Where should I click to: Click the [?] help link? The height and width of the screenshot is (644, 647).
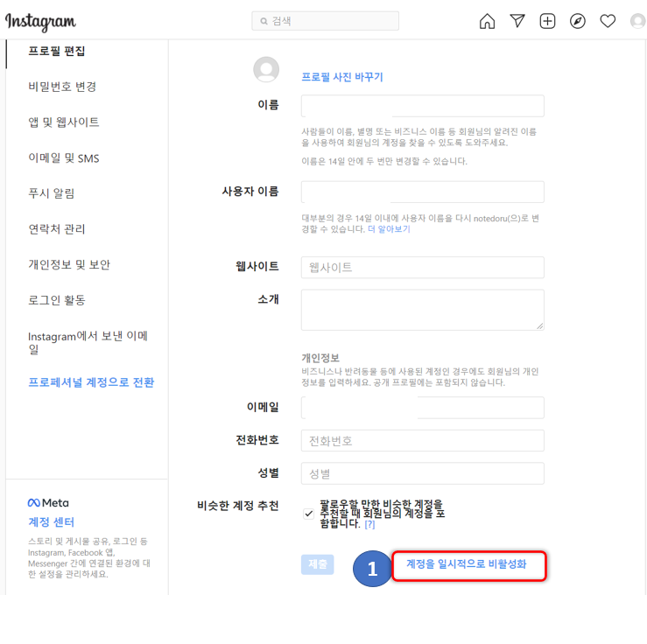(369, 524)
